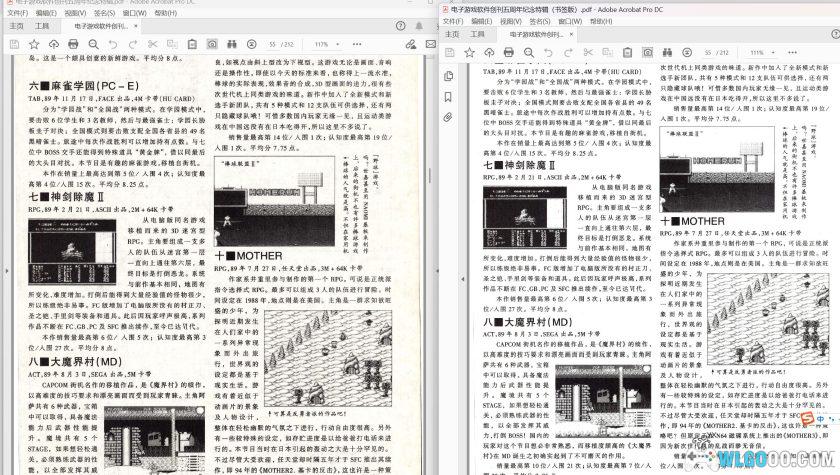
Task: Click Copy icon in right window toolbar
Action: coord(608,52)
